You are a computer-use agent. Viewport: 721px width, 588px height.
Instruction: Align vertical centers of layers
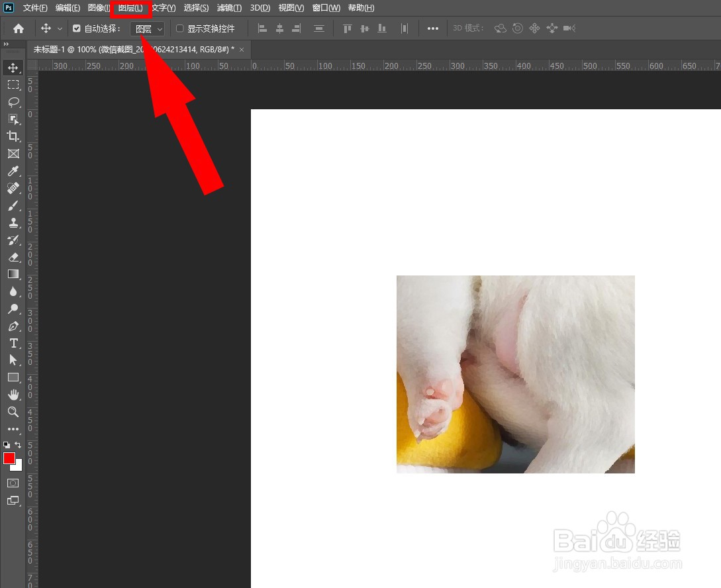pos(365,28)
